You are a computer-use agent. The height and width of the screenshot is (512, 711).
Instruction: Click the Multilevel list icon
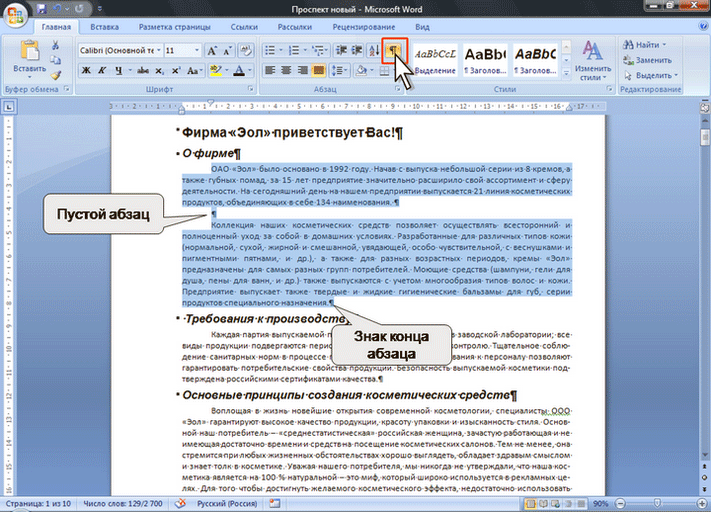(x=318, y=50)
